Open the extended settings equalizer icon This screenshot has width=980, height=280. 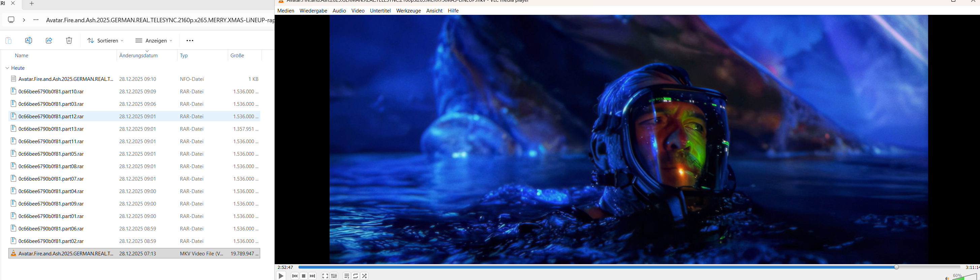tap(334, 276)
